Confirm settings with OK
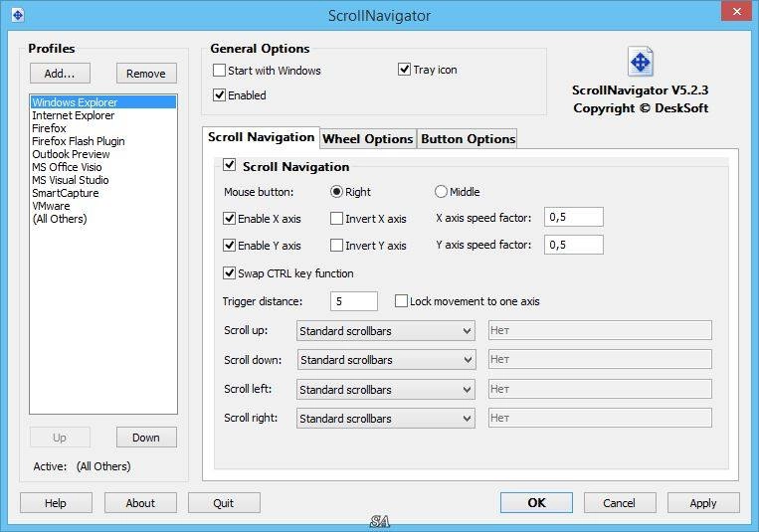This screenshot has height=532, width=759. [536, 503]
